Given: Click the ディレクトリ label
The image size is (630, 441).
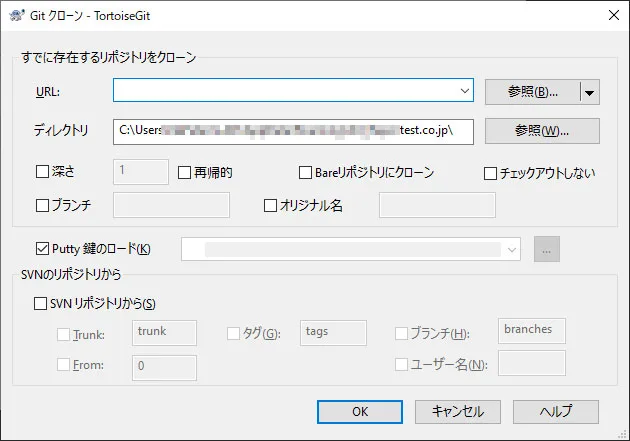Looking at the screenshot, I should 61,131.
